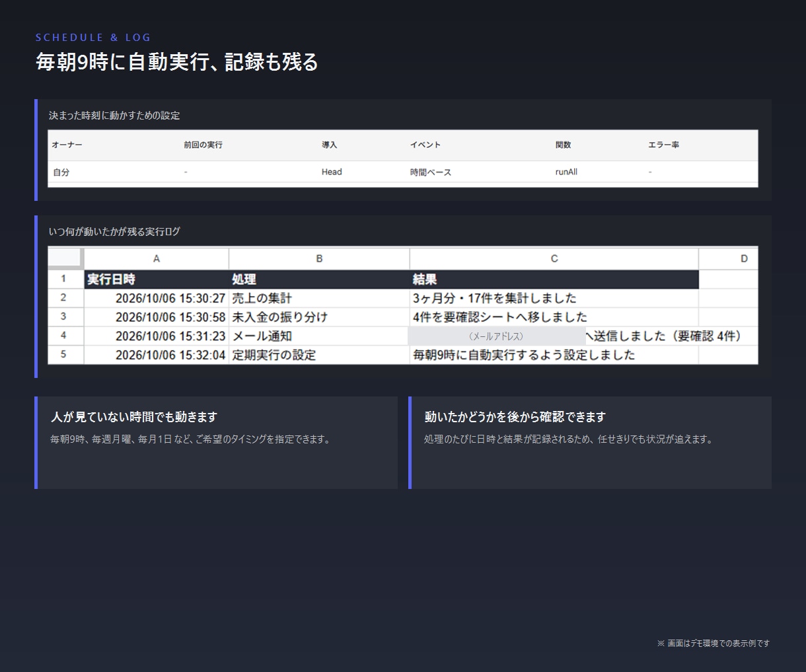Click the 時間ベース event value
806x672 pixels.
point(431,172)
